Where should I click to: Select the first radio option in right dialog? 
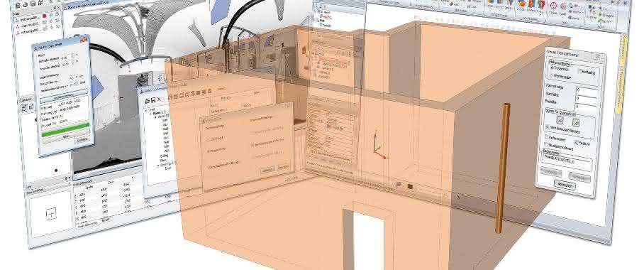click(x=553, y=68)
